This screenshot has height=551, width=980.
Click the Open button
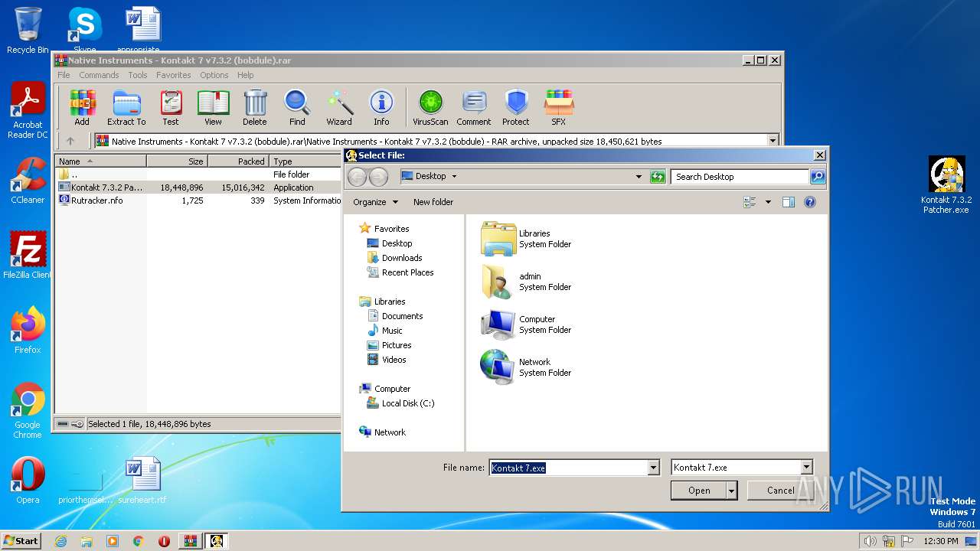pyautogui.click(x=699, y=491)
